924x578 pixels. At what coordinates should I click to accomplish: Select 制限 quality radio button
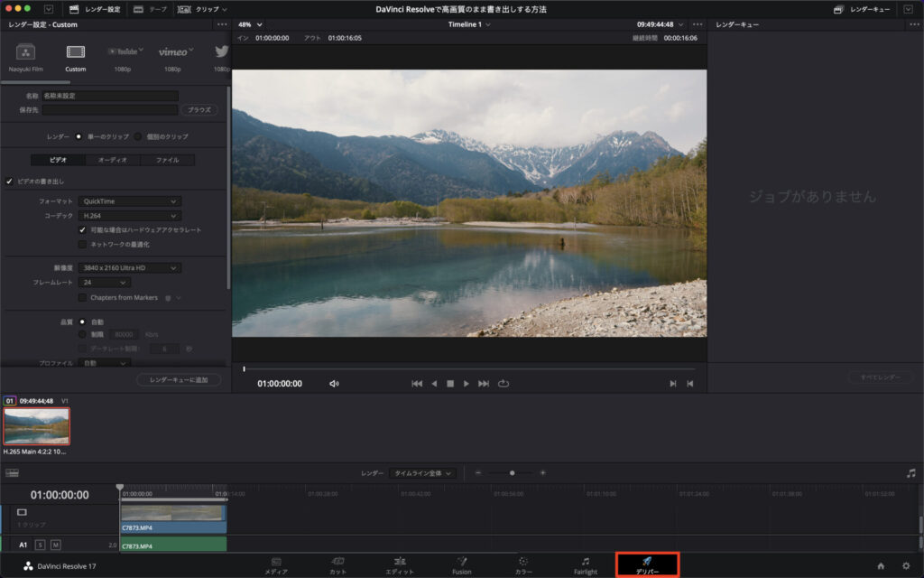click(82, 334)
